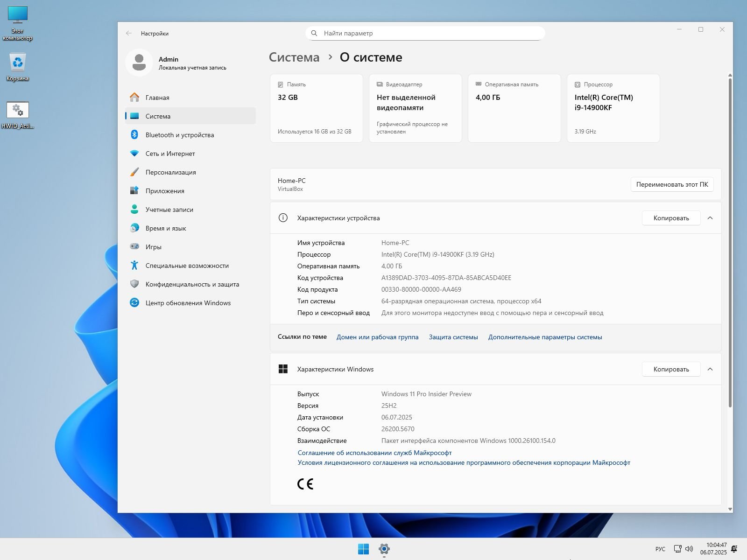This screenshot has height=560, width=747.
Task: Click the Windows logo beside Характеристики Windows
Action: click(283, 369)
